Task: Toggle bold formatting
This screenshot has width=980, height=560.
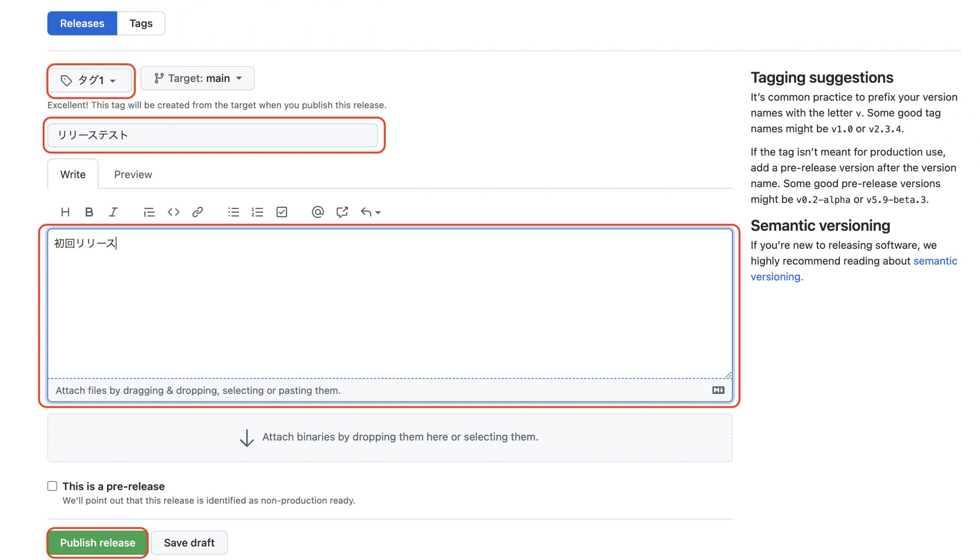Action: (x=89, y=212)
